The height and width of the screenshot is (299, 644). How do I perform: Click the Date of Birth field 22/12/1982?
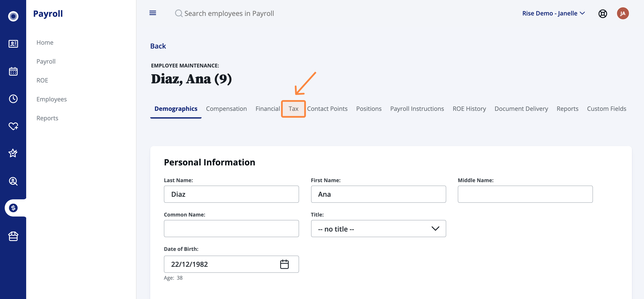(231, 264)
